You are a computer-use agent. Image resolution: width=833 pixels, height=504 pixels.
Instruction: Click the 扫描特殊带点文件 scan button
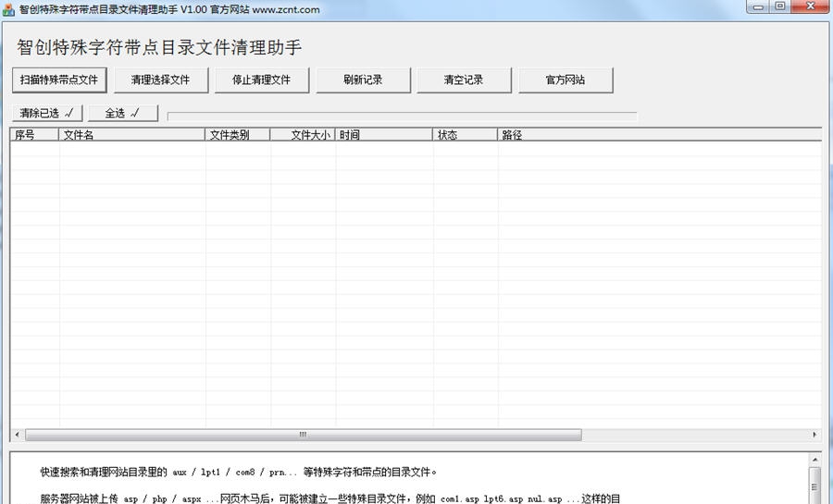pos(59,80)
